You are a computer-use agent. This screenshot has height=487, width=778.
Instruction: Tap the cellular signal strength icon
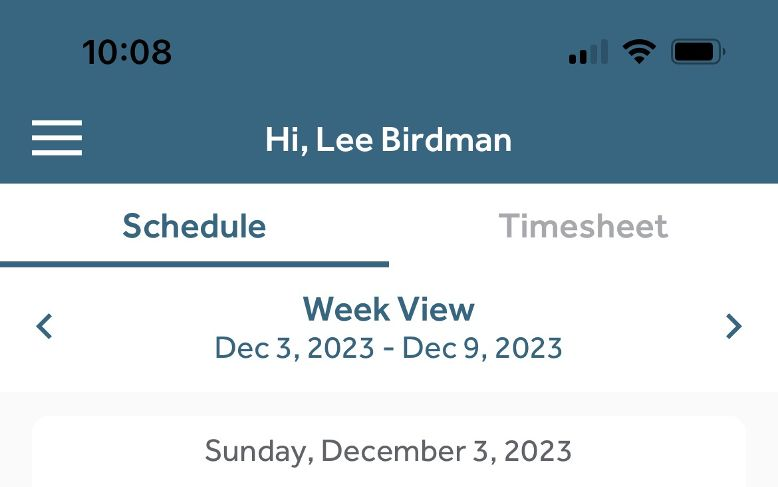[x=588, y=52]
